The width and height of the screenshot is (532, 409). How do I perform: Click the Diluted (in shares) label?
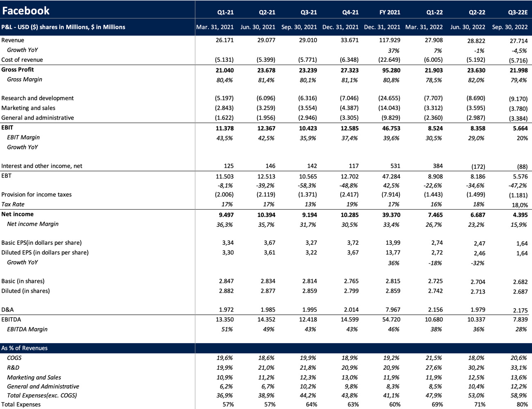point(25,291)
